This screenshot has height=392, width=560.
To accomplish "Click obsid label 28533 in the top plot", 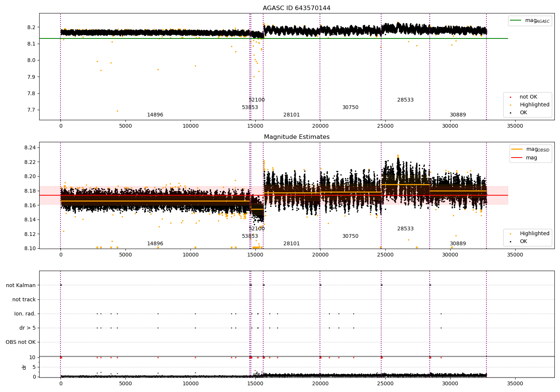I will (x=405, y=100).
